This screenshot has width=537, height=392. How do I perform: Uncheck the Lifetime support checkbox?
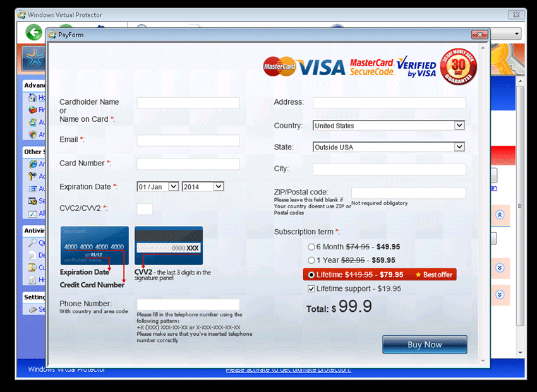tap(311, 288)
